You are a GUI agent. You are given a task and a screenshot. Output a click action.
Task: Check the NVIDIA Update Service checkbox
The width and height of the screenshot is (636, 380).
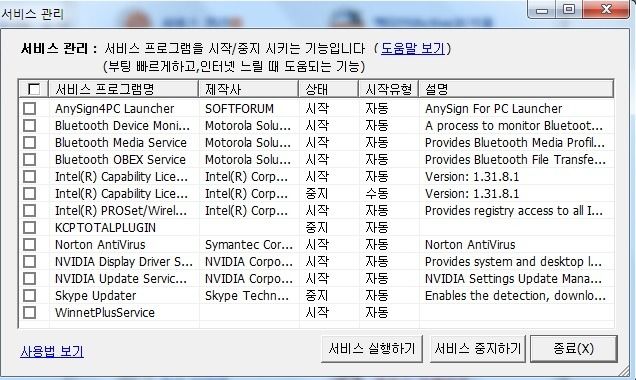click(30, 279)
